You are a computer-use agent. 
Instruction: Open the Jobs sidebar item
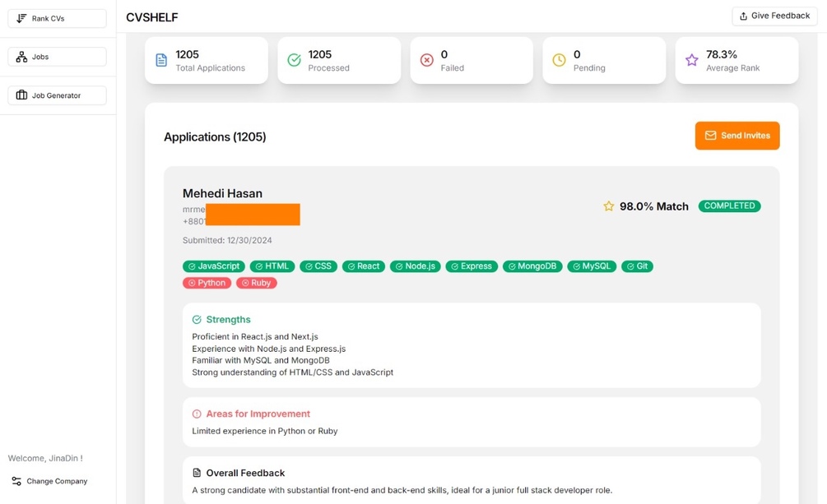coord(57,57)
